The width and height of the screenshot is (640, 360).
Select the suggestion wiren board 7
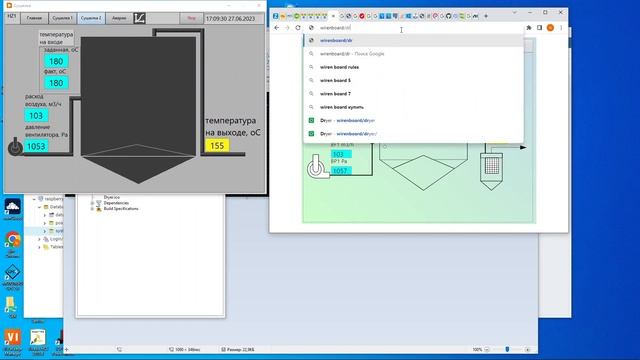413,94
